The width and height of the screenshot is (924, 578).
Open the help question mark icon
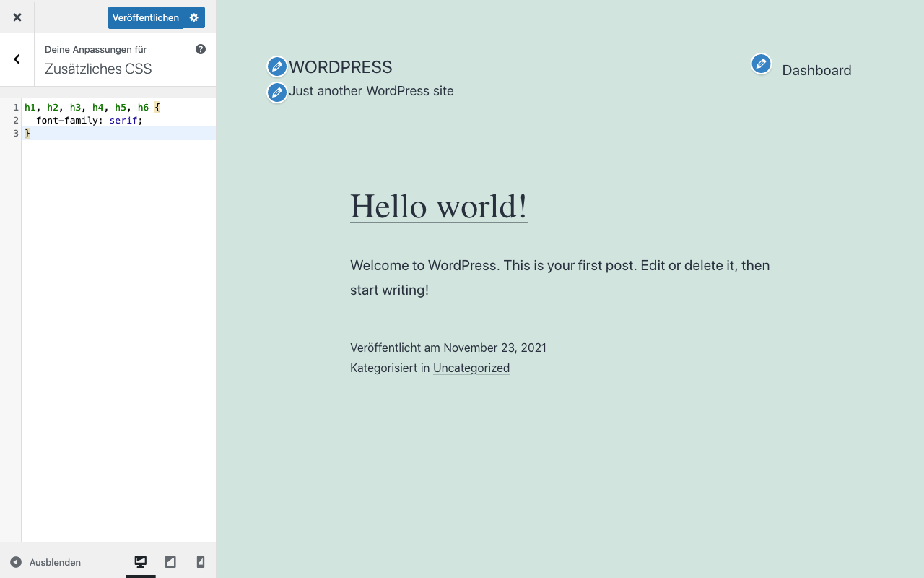(201, 49)
